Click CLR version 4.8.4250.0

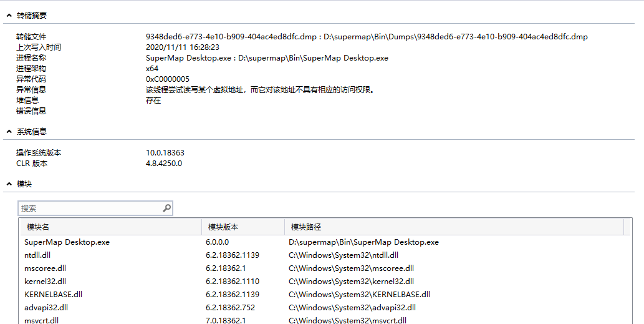click(x=164, y=164)
